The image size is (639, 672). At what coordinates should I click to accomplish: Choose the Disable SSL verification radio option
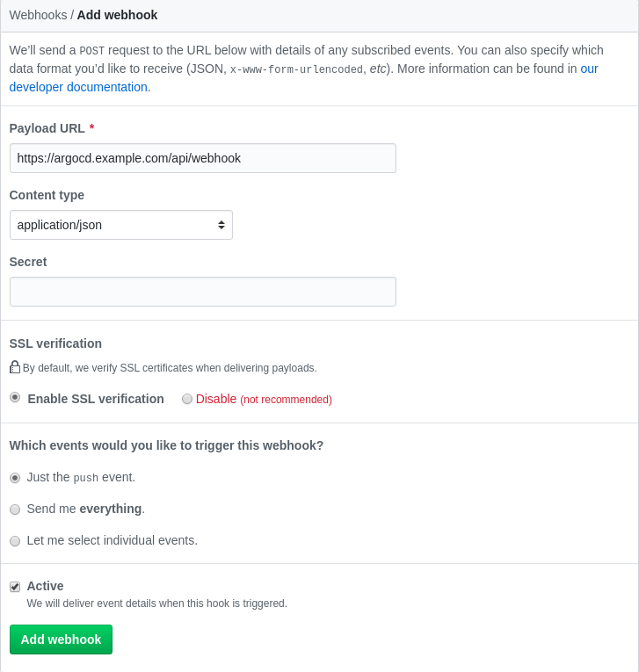tap(187, 399)
